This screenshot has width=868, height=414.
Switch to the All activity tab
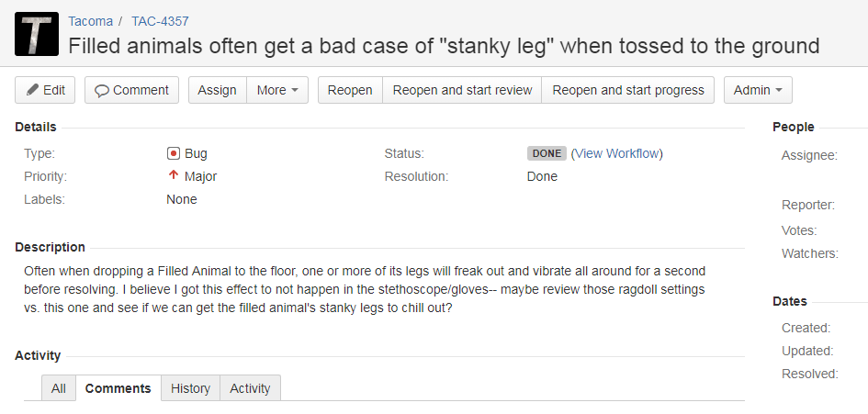tap(59, 388)
